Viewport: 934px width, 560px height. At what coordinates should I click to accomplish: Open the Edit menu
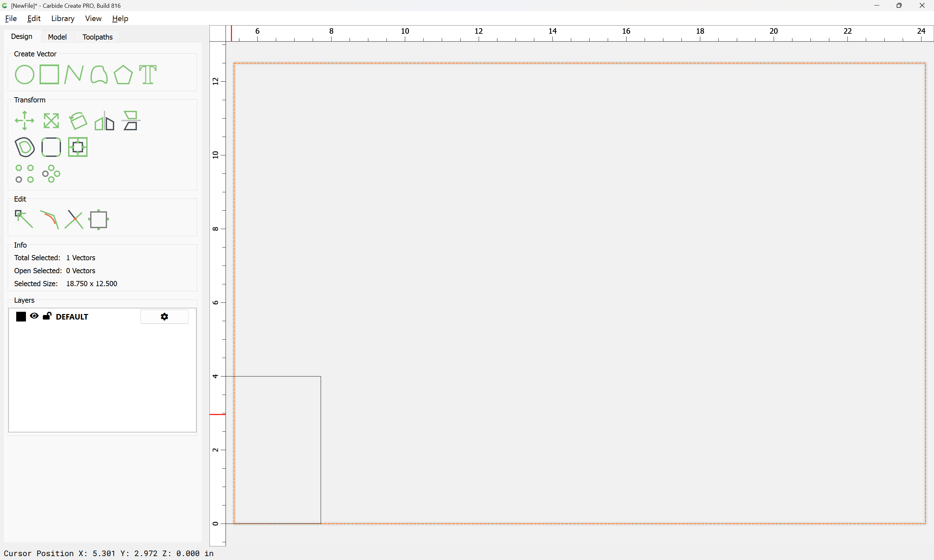(x=34, y=18)
